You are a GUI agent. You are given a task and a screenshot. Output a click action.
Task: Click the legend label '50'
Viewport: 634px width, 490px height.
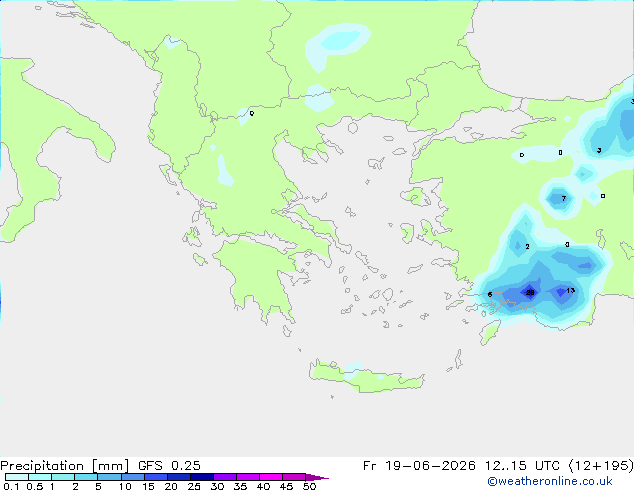pos(309,486)
